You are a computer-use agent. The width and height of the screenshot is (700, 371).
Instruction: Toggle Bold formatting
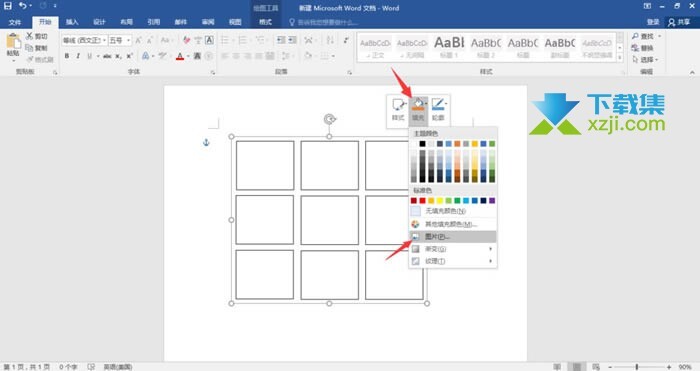click(x=67, y=56)
